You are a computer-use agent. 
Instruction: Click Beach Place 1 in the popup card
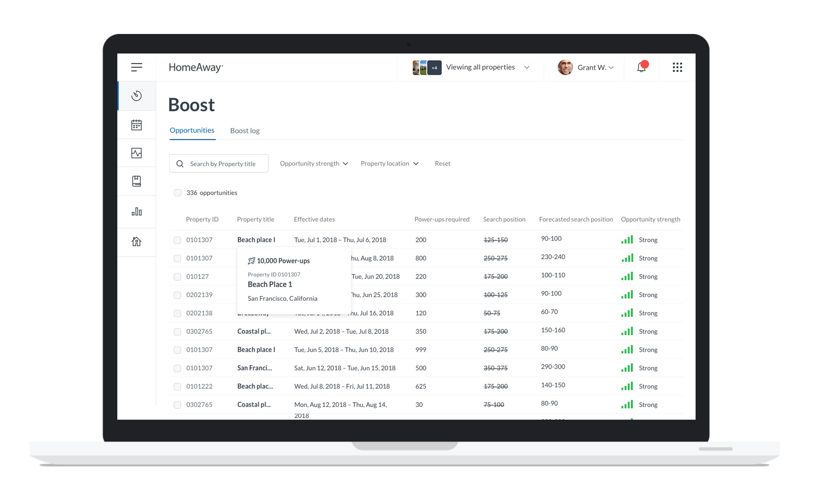[x=270, y=284]
